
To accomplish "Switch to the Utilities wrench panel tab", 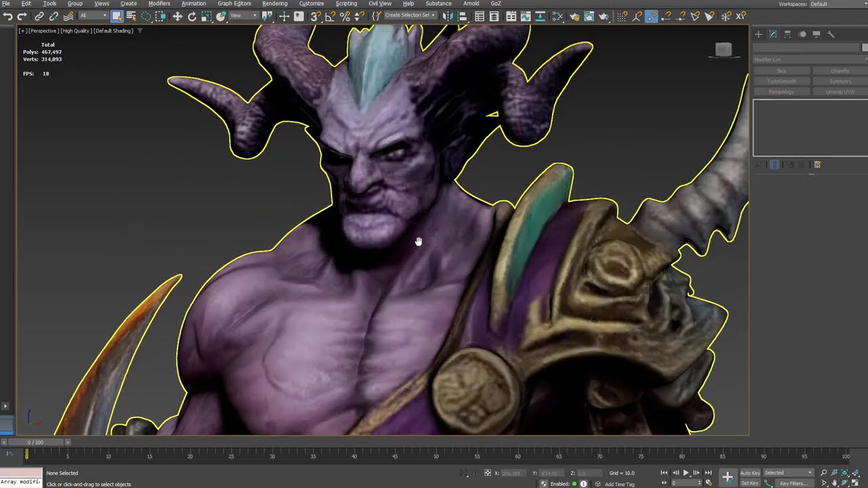I will (x=831, y=34).
